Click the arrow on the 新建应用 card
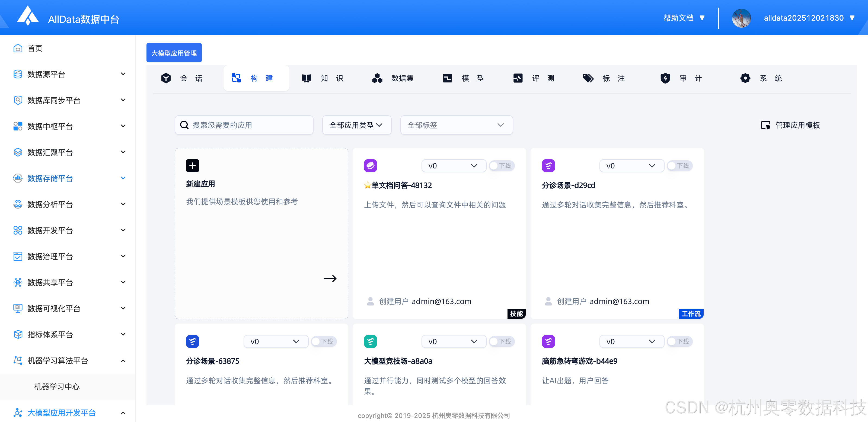Screen dimensions: 868x422 click(330, 279)
